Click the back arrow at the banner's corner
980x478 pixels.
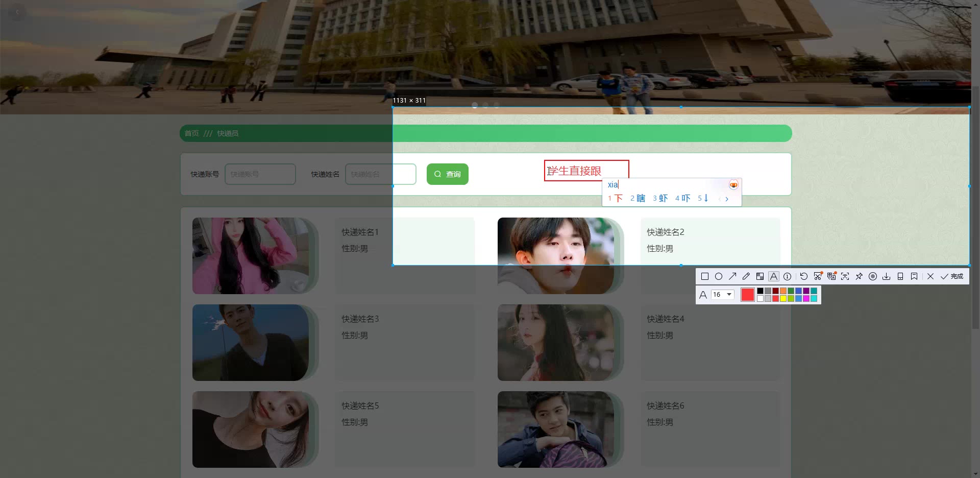(x=17, y=12)
